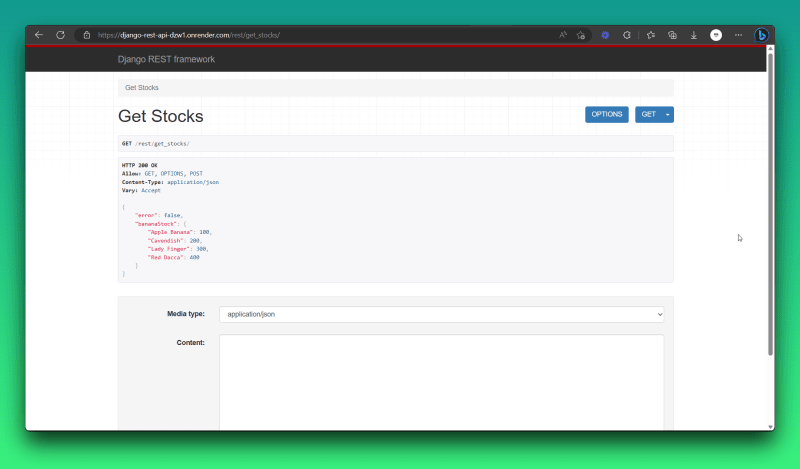800x469 pixels.
Task: Open browser Settings and more menu
Action: point(738,35)
